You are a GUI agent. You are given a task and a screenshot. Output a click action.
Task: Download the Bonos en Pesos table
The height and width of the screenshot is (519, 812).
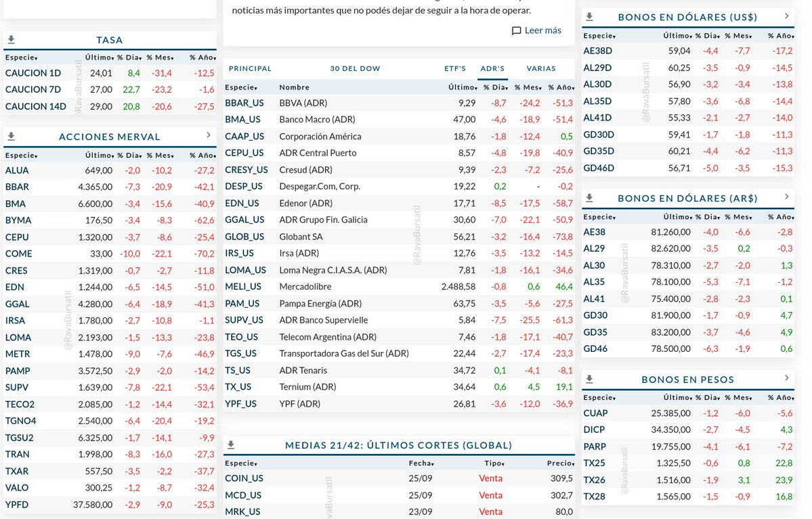[x=589, y=380]
